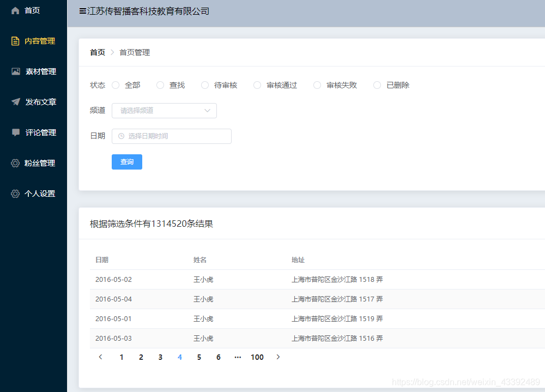Click address 上海市普陀区金沙江路 1516 弄
The image size is (545, 392).
(x=337, y=339)
